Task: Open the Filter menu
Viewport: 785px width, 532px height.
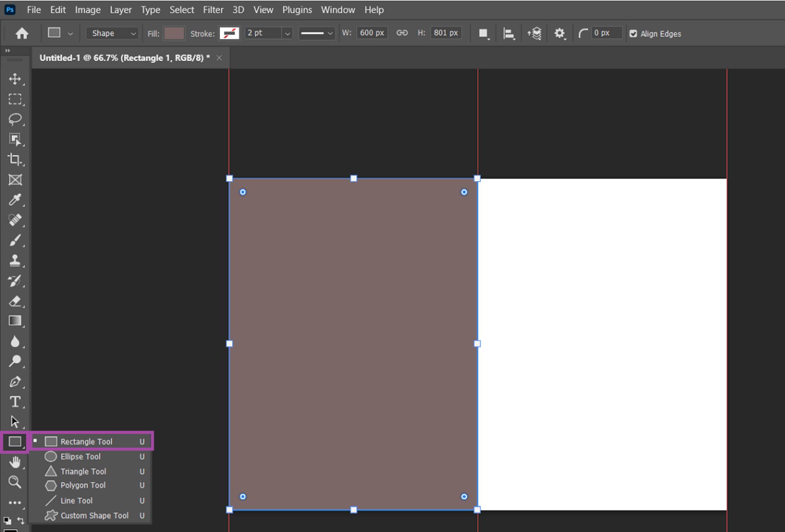Action: click(213, 10)
